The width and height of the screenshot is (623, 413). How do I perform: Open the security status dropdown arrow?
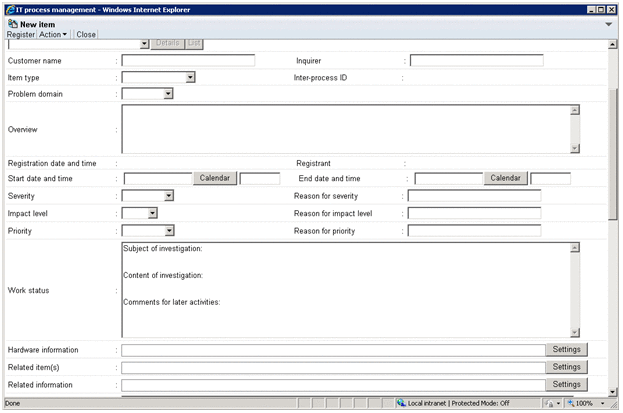(558, 403)
